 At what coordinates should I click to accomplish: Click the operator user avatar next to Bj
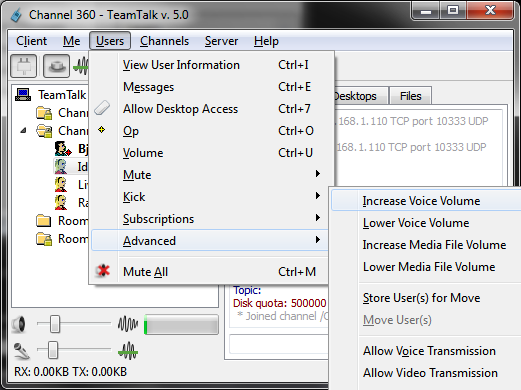point(63,149)
